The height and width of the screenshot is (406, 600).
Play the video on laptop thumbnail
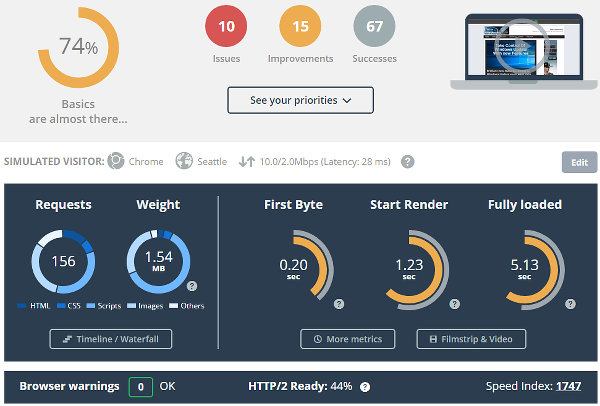click(x=522, y=47)
